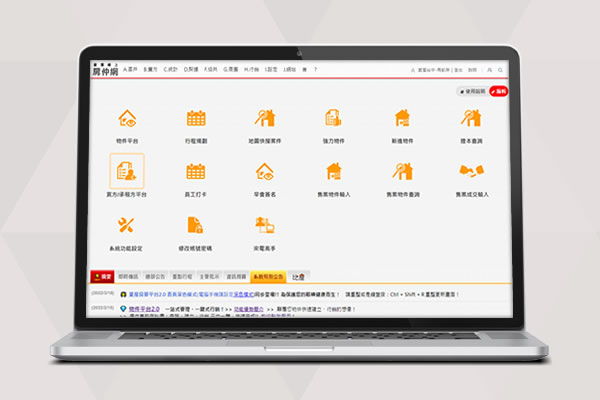Open the 售案物件輸入 icon
This screenshot has width=600, height=400.
pos(332,172)
